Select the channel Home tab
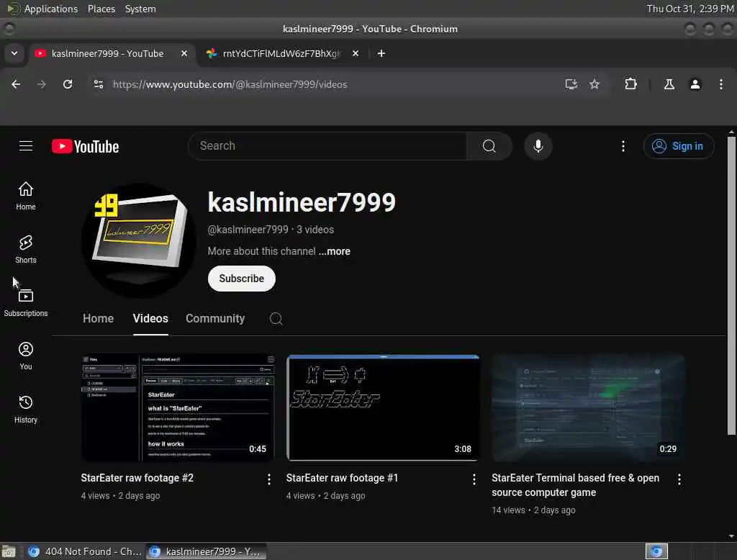The height and width of the screenshot is (560, 737). coord(98,319)
